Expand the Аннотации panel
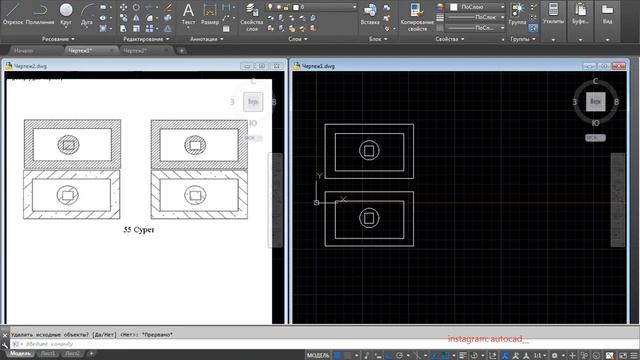Image resolution: width=640 pixels, height=360 pixels. point(207,39)
